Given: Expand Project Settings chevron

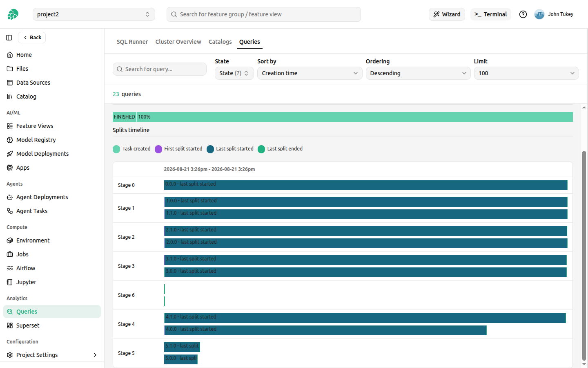Looking at the screenshot, I should 95,355.
